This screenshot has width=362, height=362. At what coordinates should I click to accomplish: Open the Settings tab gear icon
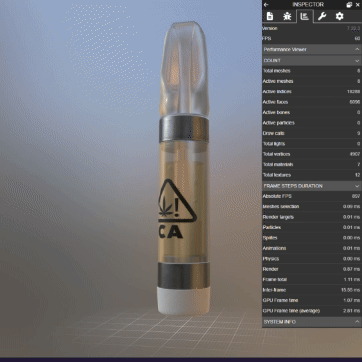pos(339,16)
